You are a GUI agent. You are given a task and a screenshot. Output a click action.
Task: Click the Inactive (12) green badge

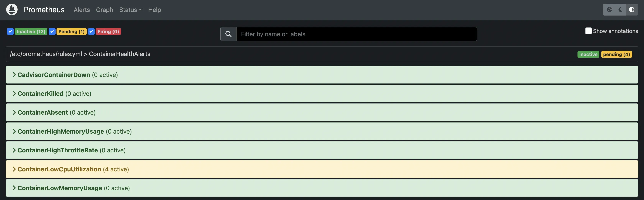(x=31, y=31)
